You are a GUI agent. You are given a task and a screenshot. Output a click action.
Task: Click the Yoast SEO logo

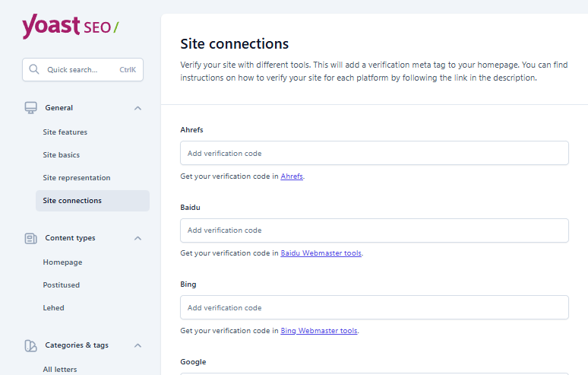tap(70, 26)
